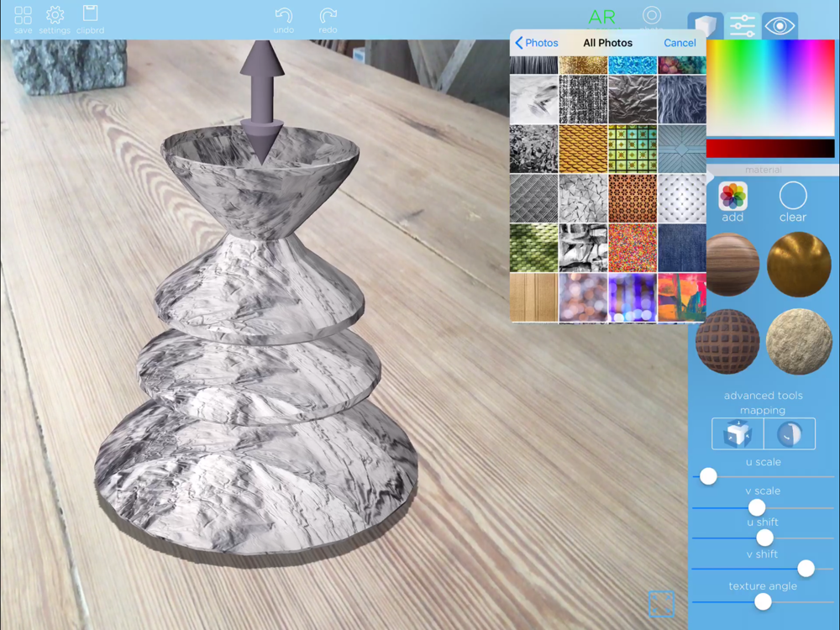Adjust the texture angle slider

763,602
